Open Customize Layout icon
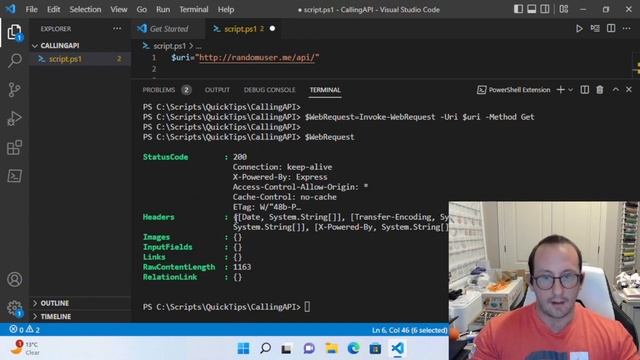This screenshot has height=360, width=640. (x=564, y=9)
